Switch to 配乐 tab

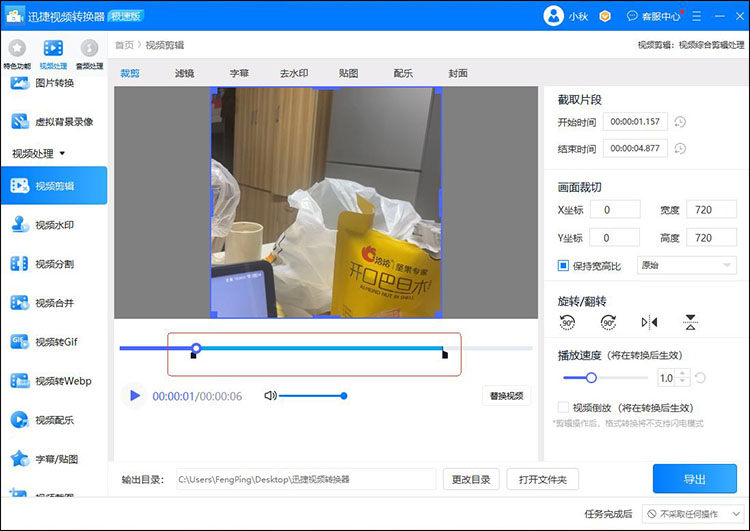coord(403,73)
